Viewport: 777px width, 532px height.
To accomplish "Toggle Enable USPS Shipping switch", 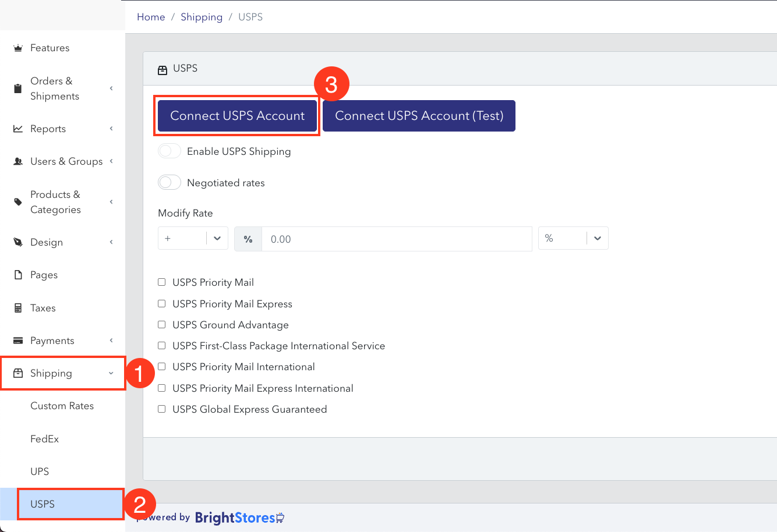I will pos(169,151).
